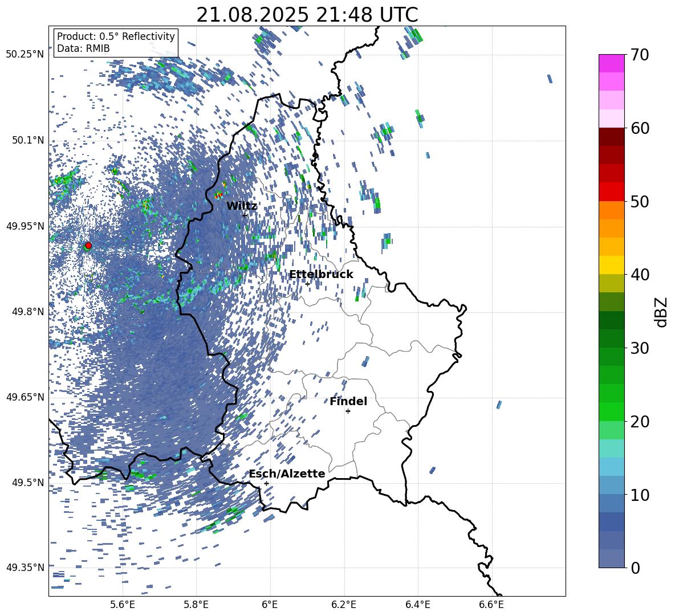Viewport: 675px width, 616px height.
Task: Click the 49.5°N latitude label
Action: pos(28,482)
